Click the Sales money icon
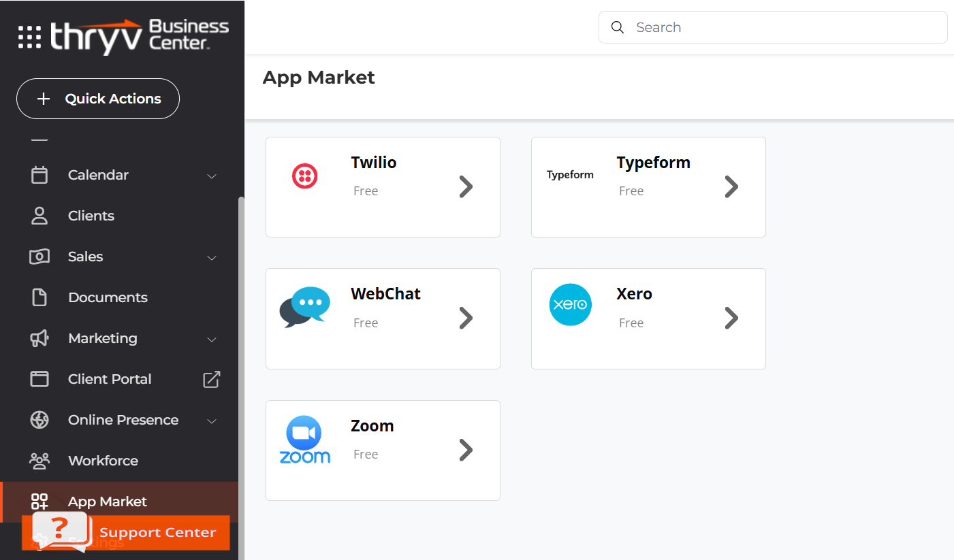The width and height of the screenshot is (954, 560). coord(39,257)
